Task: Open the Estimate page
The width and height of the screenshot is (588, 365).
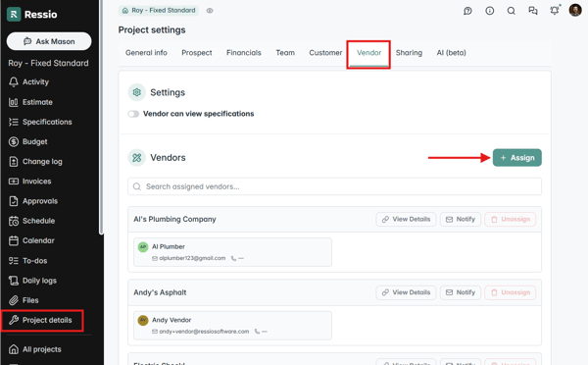Action: [x=30, y=102]
